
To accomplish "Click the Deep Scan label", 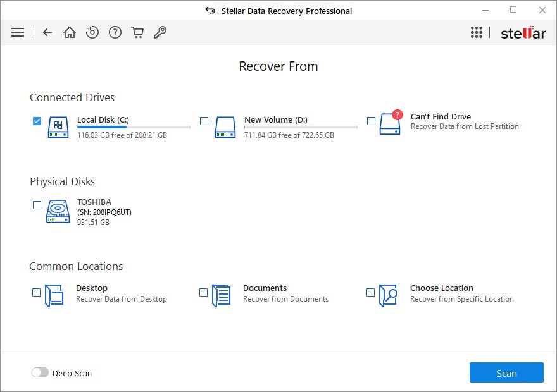I will tap(72, 373).
